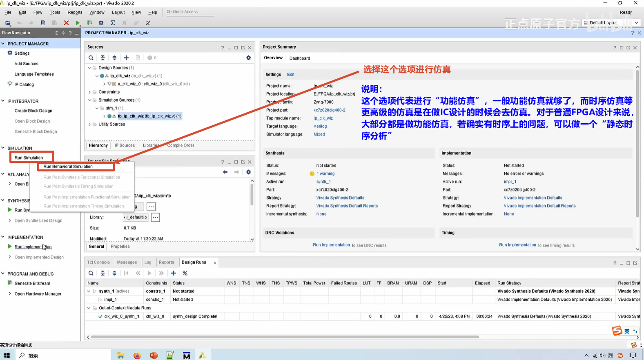
Task: Open File Explorer from the taskbar
Action: point(120,356)
